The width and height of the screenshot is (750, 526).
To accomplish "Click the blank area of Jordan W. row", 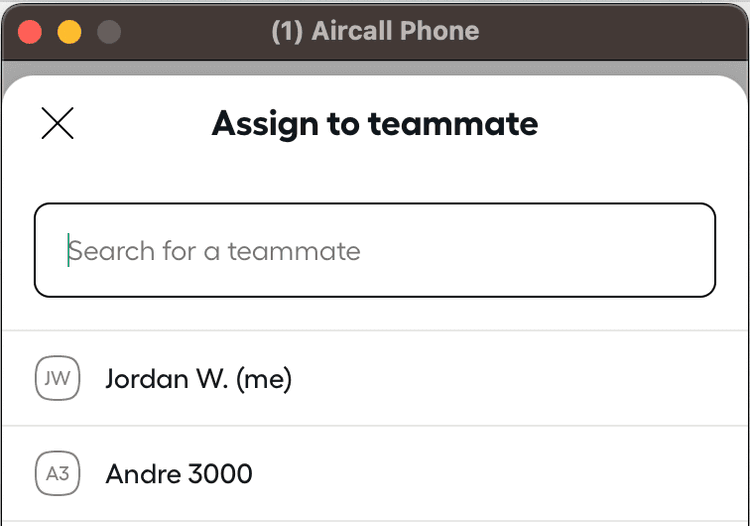I will [520, 378].
